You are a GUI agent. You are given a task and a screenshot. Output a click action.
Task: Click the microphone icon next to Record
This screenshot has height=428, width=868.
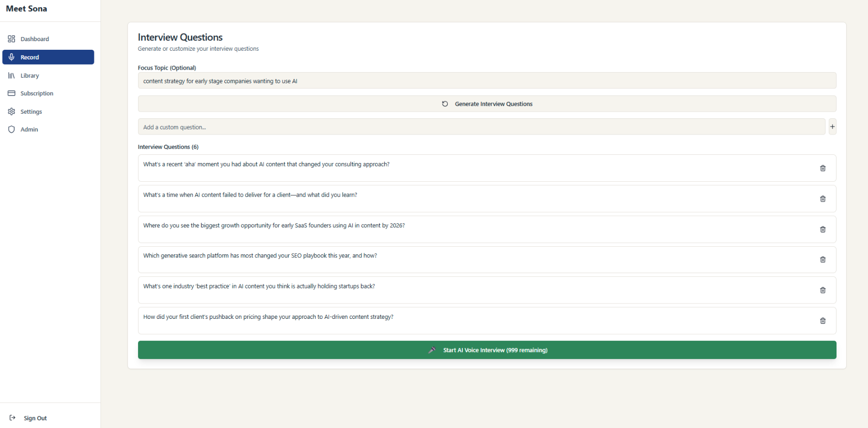pyautogui.click(x=11, y=57)
